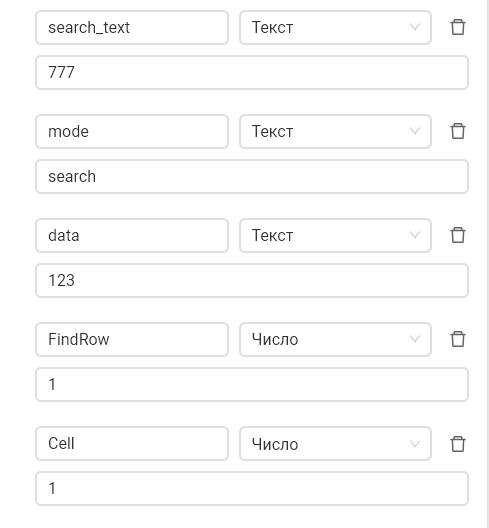Edit the FindRow name input

point(132,339)
